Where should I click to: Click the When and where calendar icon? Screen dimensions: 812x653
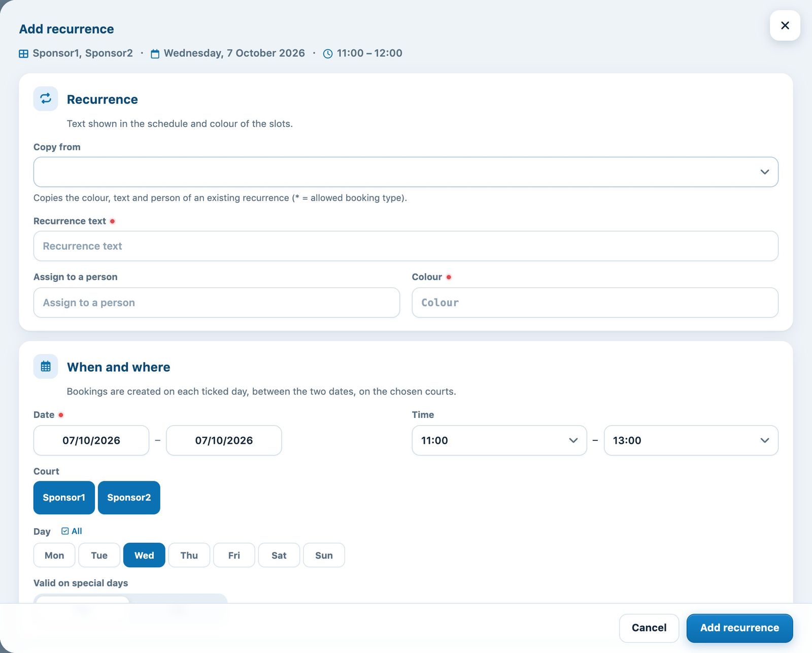click(46, 366)
